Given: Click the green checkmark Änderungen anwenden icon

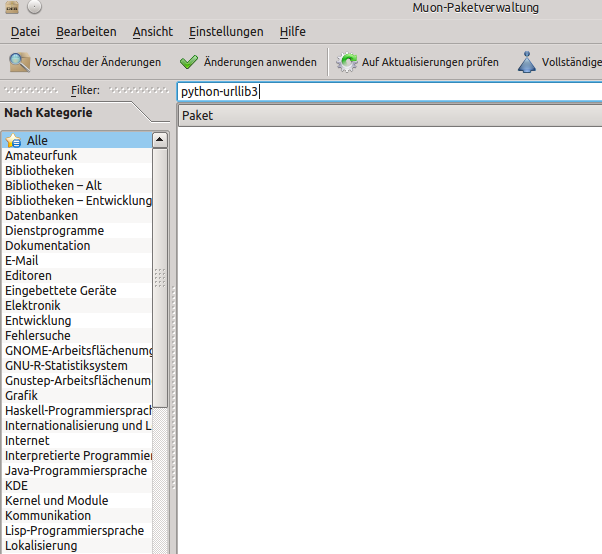Looking at the screenshot, I should point(189,62).
